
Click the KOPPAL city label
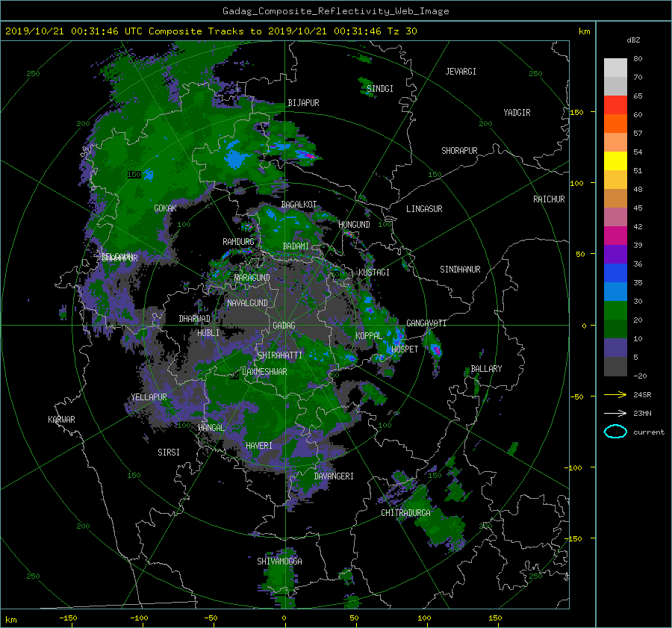[x=369, y=336]
